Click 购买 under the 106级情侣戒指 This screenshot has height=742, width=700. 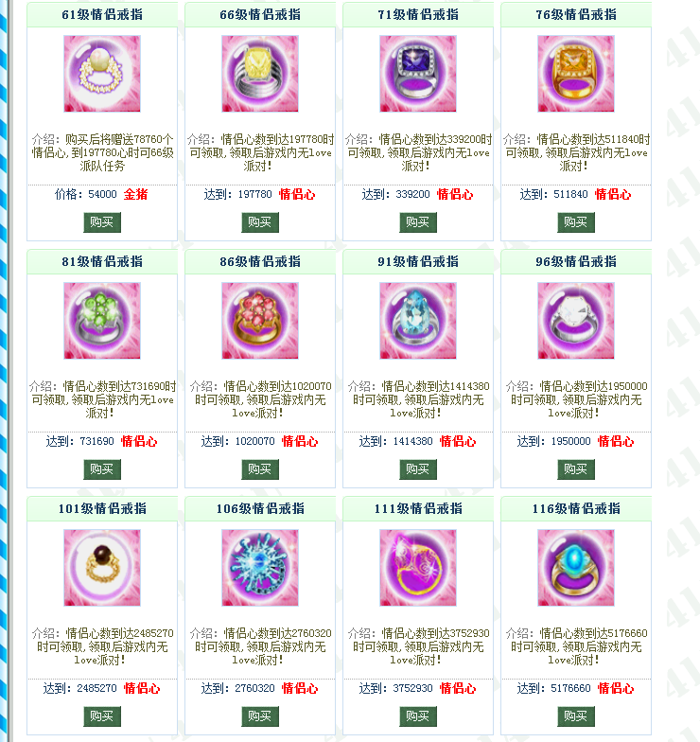click(260, 716)
